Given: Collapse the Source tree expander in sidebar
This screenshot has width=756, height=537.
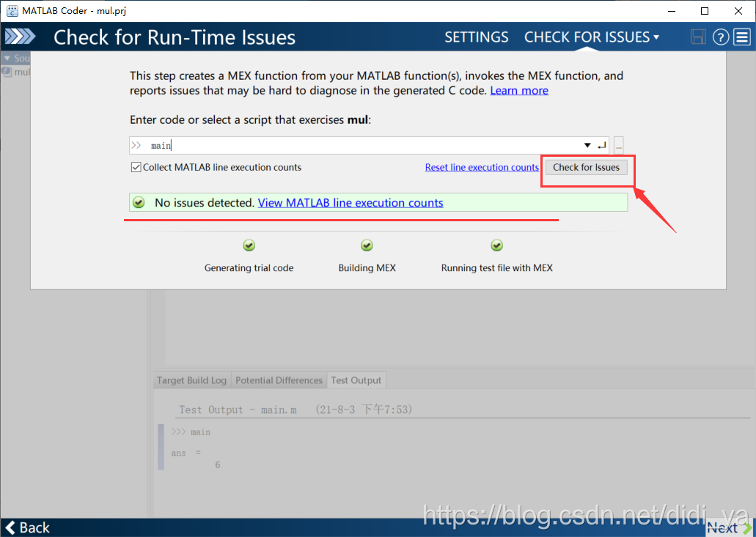Looking at the screenshot, I should point(7,59).
